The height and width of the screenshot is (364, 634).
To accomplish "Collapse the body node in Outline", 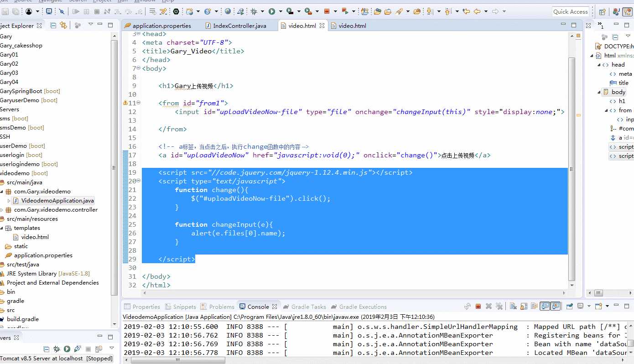I will [x=599, y=92].
